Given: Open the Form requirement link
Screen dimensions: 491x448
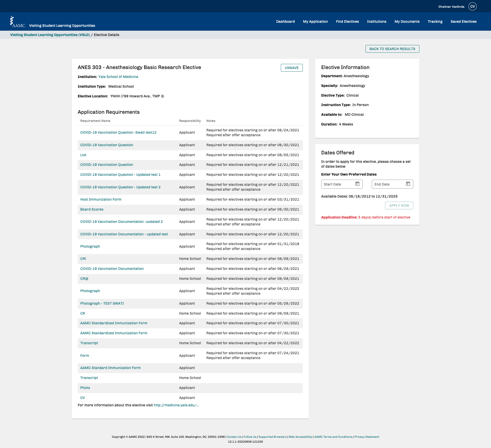Looking at the screenshot, I should (85, 356).
